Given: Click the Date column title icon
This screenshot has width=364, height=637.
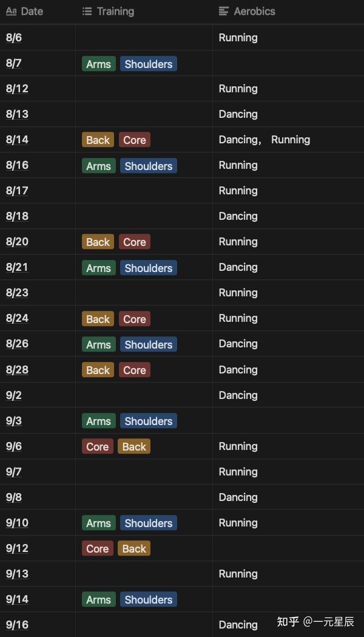Looking at the screenshot, I should click(x=11, y=12).
